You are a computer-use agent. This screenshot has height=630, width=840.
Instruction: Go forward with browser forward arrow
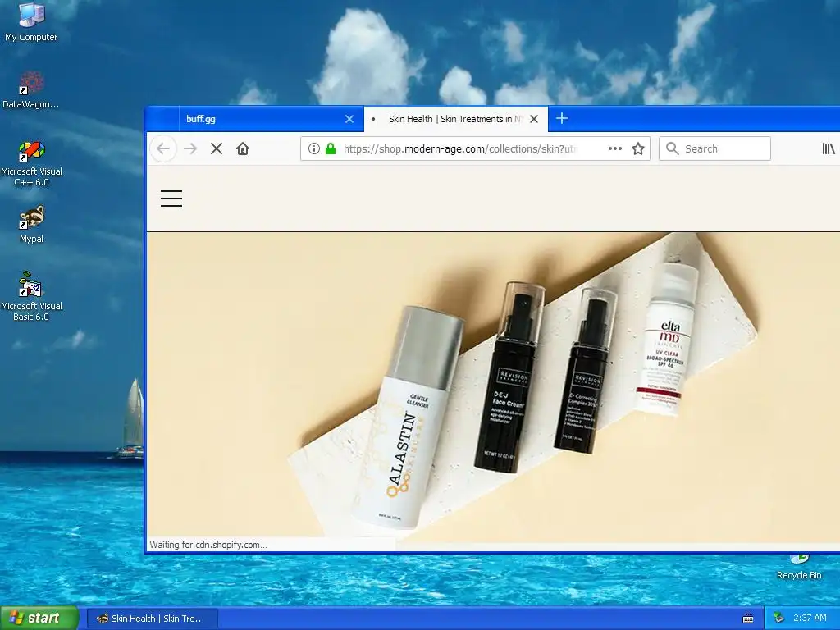(x=190, y=148)
